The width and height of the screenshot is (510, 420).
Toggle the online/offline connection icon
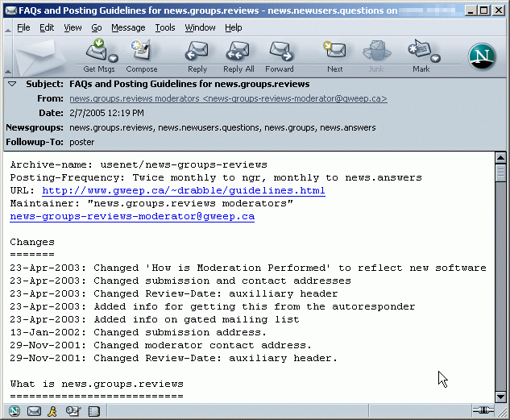(x=483, y=411)
